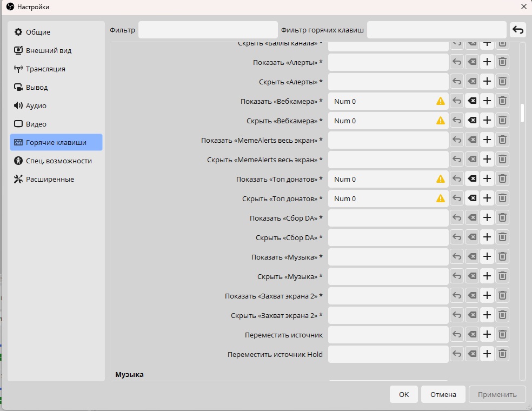Click the Отмена button
The width and height of the screenshot is (532, 411).
tap(443, 394)
